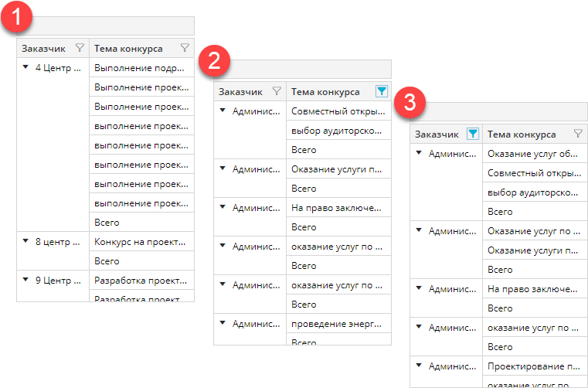Click the red number 2 callout badge
Image resolution: width=588 pixels, height=388 pixels.
[215, 63]
